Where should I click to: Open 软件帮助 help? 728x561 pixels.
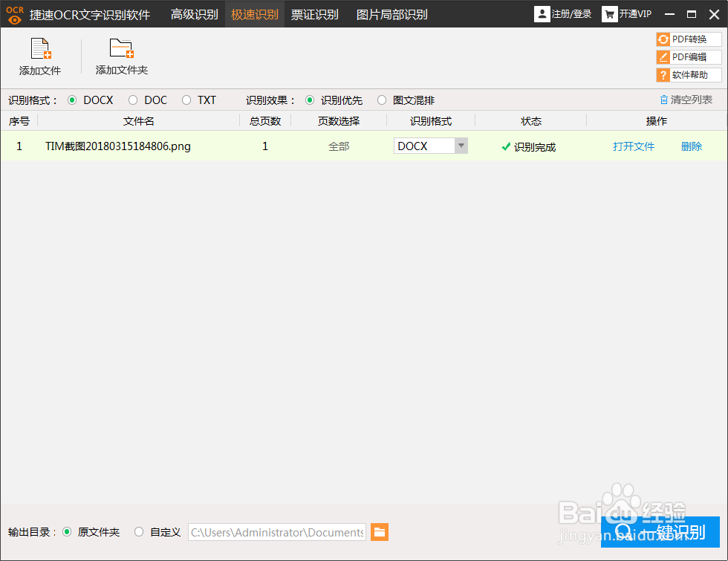(689, 75)
